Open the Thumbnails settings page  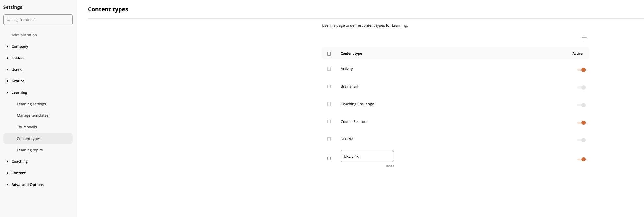[27, 127]
